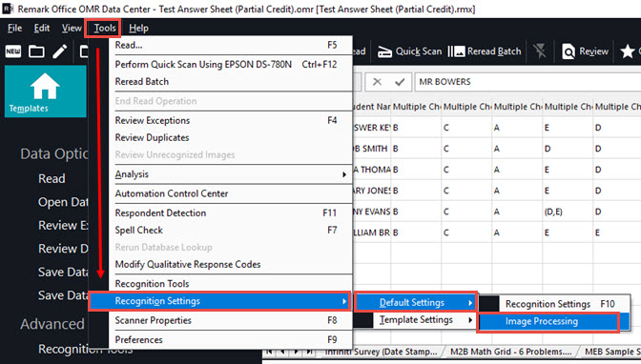
Task: Open the View menu
Action: 72,29
